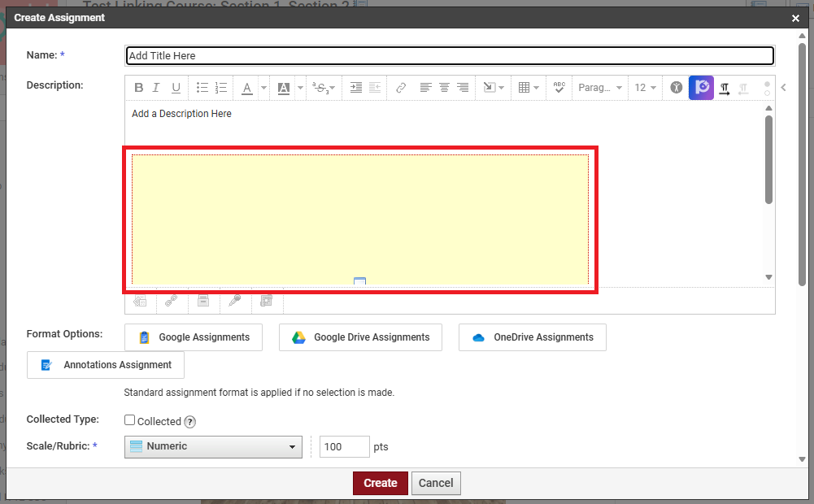Open the insert table dropdown
The image size is (814, 504).
529,88
